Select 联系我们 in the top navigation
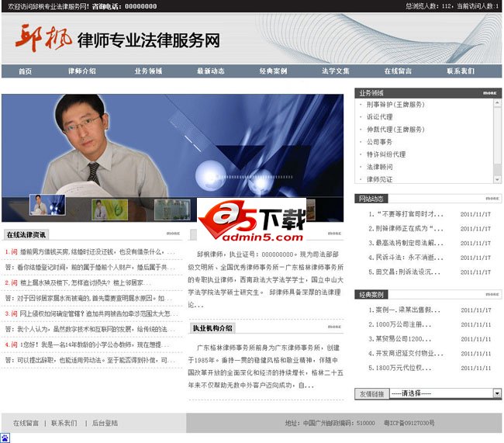Image resolution: width=504 pixels, height=443 pixels. point(461,71)
